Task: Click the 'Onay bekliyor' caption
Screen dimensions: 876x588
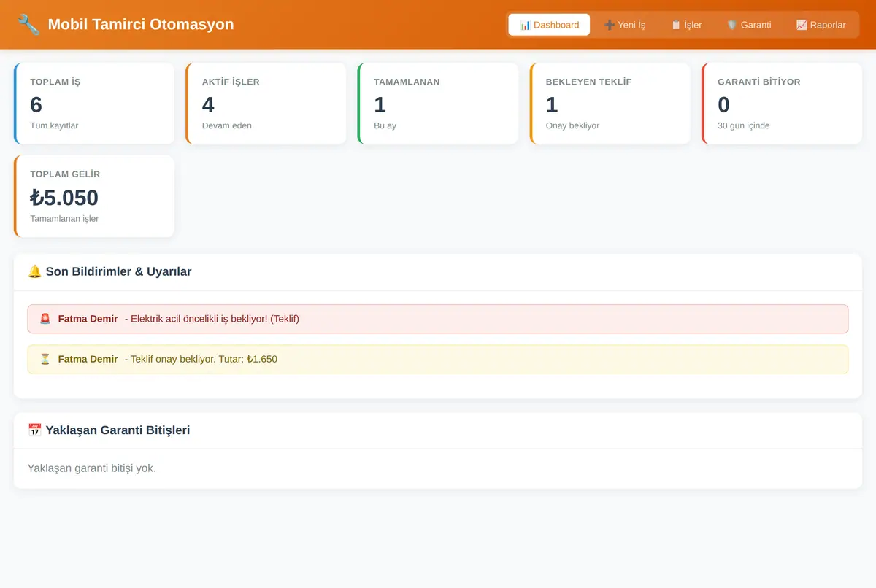Action: (572, 125)
